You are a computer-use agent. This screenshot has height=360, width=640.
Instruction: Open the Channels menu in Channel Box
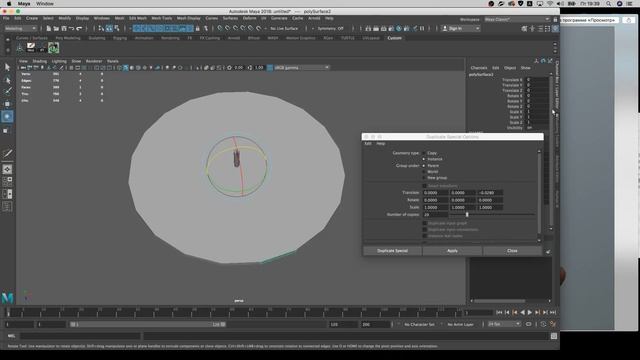point(479,68)
